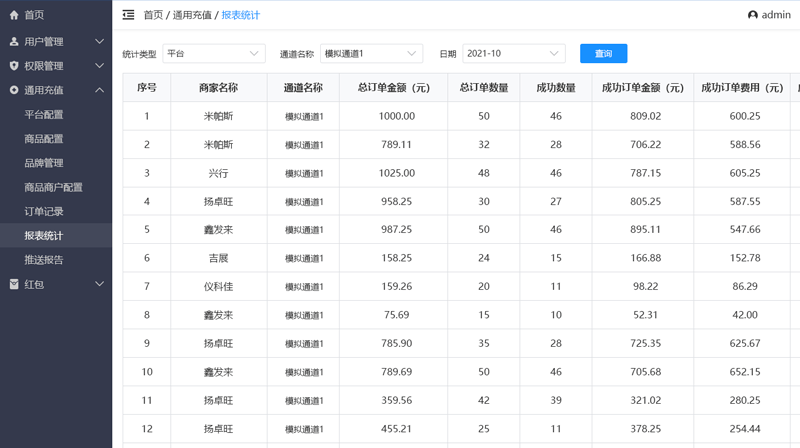This screenshot has height=448, width=800.
Task: Go to 订单记录 in the sidebar
Action: pyautogui.click(x=44, y=211)
